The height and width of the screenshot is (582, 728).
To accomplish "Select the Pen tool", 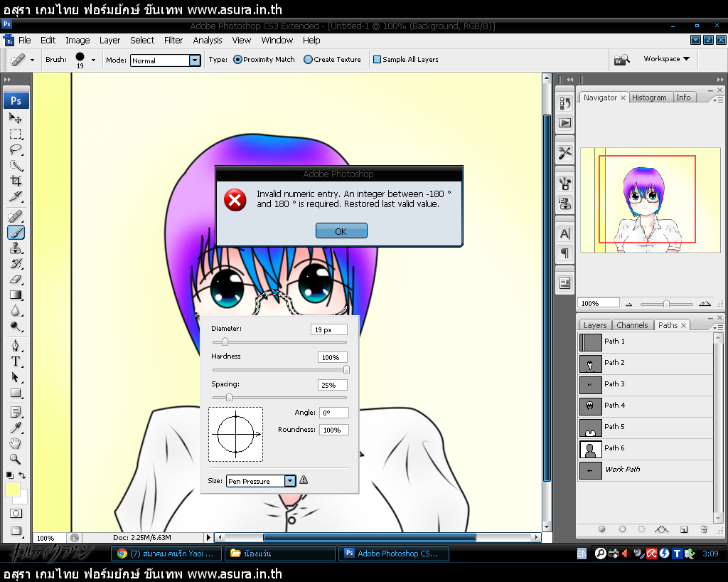I will point(16,346).
